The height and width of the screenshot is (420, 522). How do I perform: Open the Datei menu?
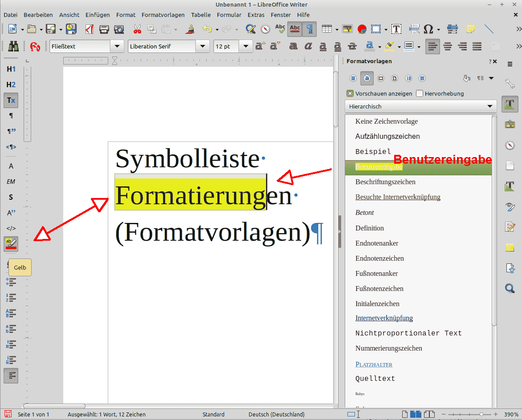[x=11, y=15]
